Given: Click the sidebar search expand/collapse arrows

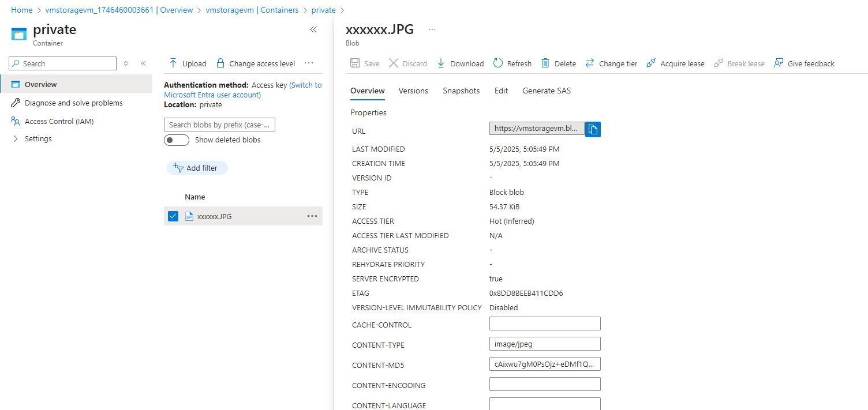Looking at the screenshot, I should point(126,63).
